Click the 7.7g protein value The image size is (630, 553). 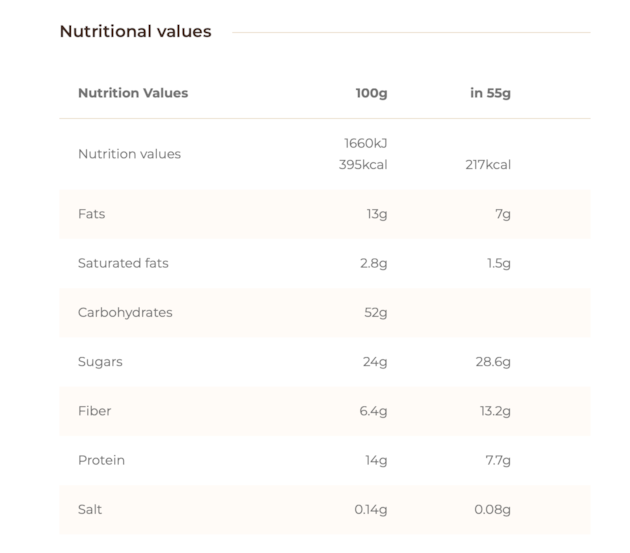click(x=498, y=461)
